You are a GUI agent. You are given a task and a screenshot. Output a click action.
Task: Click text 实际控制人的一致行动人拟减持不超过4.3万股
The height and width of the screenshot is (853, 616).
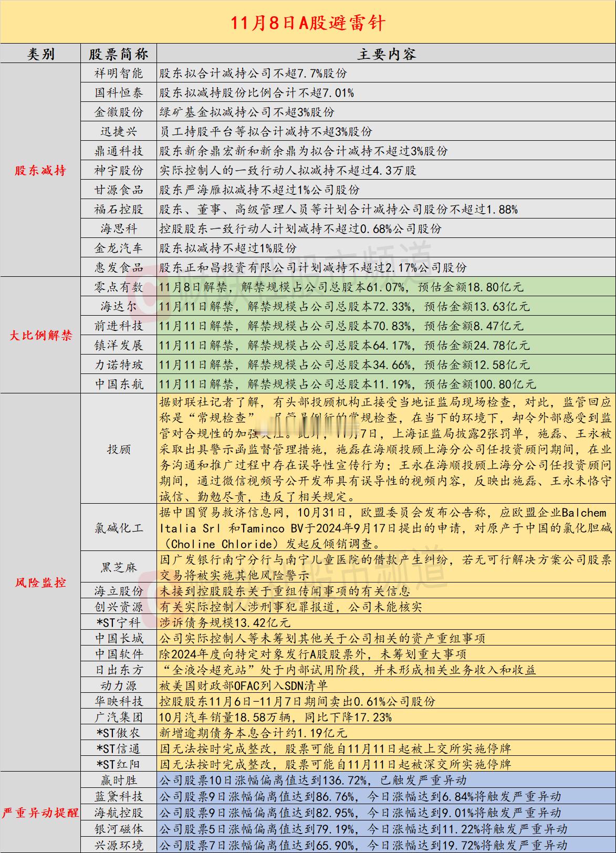click(x=288, y=170)
